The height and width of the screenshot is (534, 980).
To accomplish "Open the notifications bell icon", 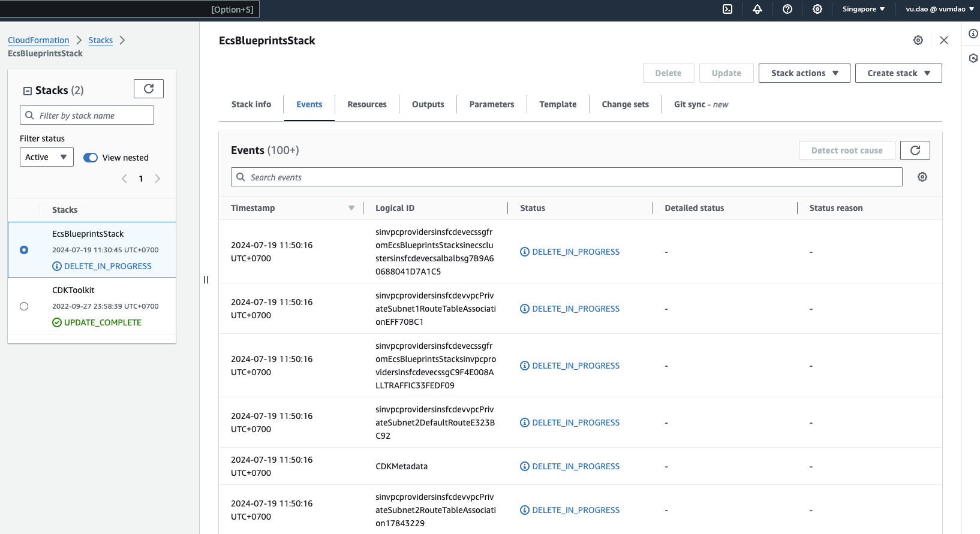I will [757, 9].
